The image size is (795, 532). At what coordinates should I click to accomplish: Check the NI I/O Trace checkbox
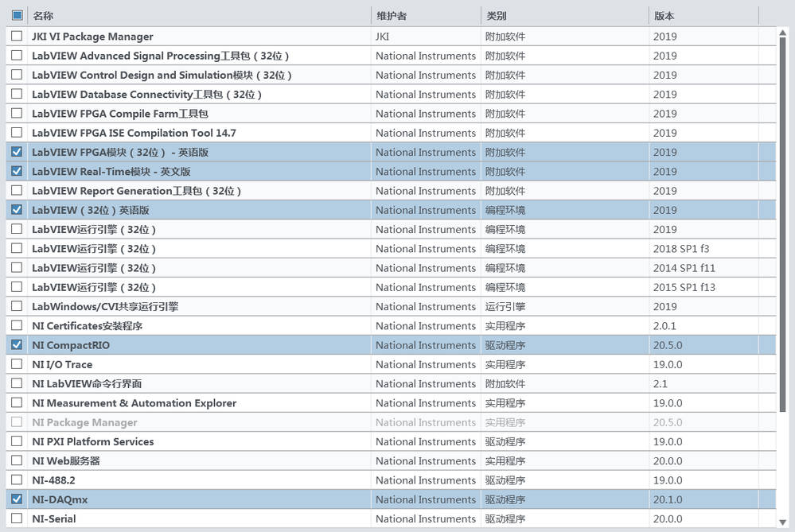point(17,363)
